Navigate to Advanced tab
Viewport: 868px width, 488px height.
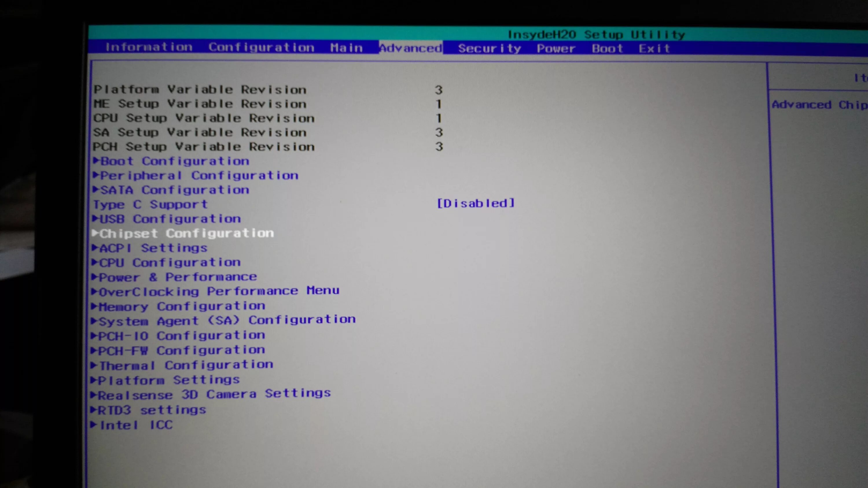coord(409,48)
